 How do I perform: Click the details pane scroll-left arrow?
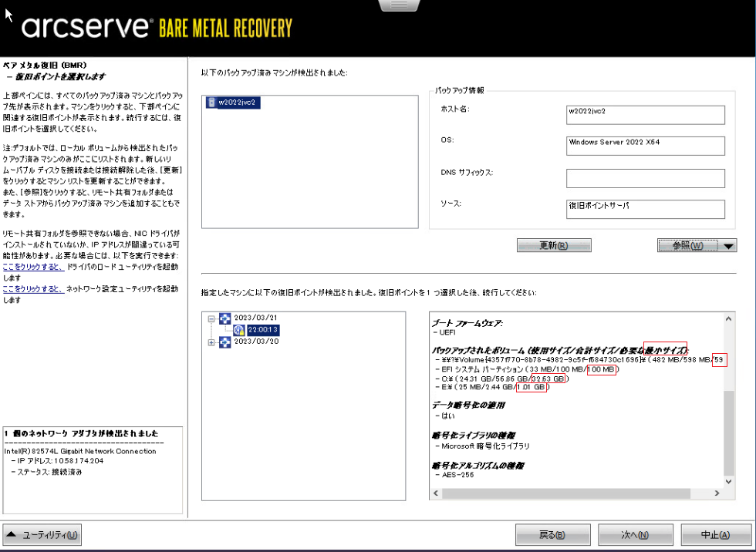[x=436, y=493]
